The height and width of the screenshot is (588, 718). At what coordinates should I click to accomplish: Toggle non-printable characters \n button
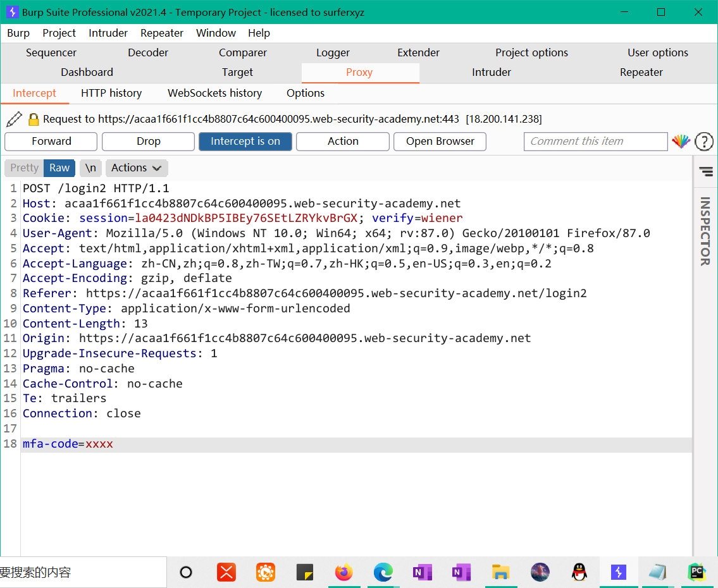tap(90, 168)
